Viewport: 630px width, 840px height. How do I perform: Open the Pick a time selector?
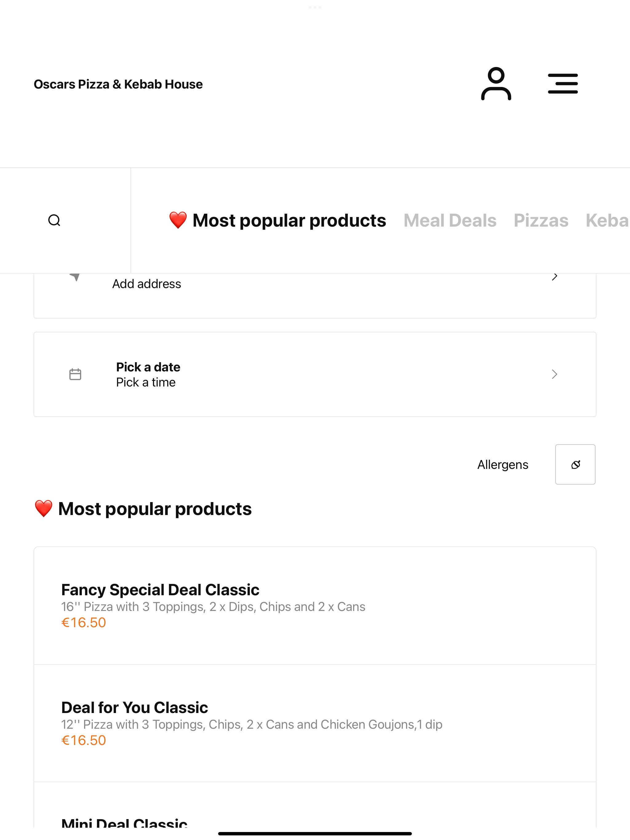(146, 382)
